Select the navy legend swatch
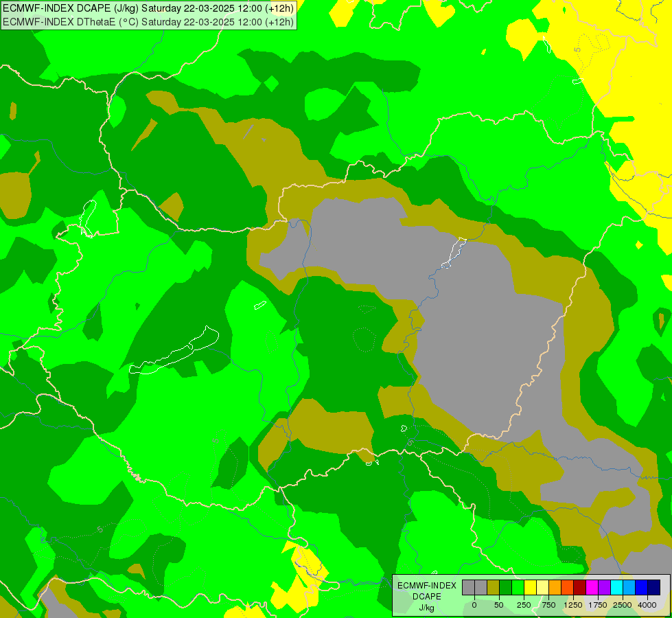 coord(654,588)
